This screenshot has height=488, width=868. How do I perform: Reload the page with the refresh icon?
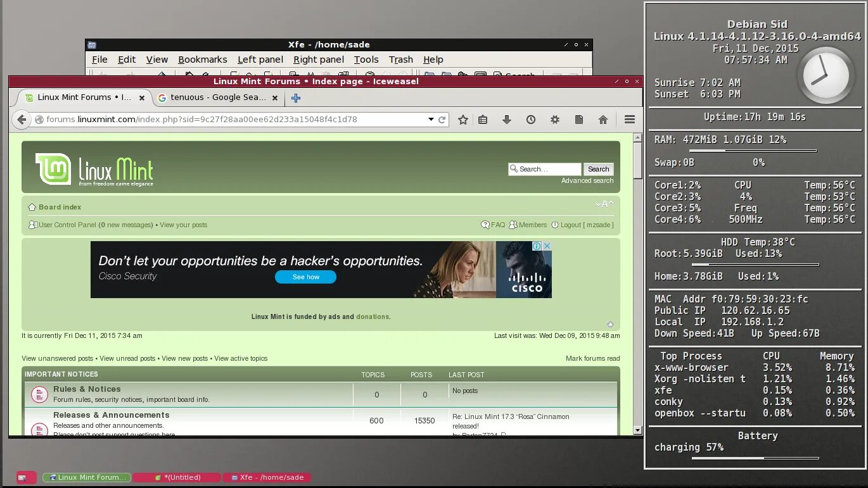[x=442, y=120]
